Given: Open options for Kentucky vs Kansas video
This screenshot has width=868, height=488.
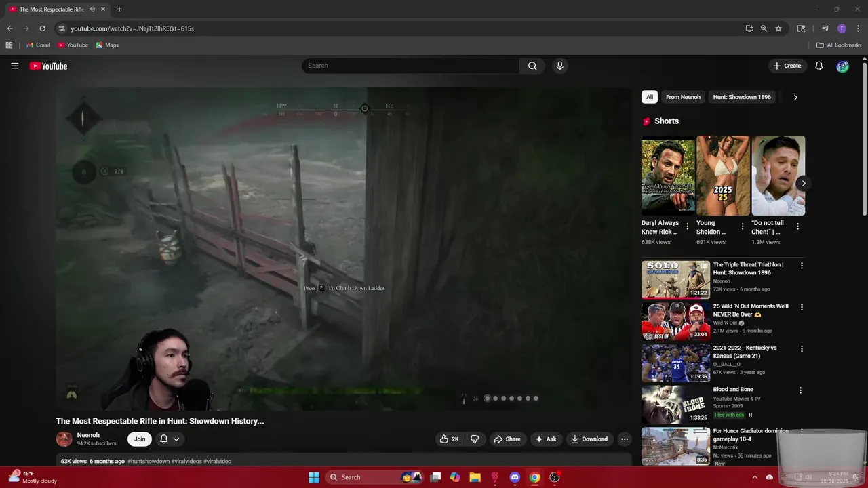Looking at the screenshot, I should [x=802, y=349].
